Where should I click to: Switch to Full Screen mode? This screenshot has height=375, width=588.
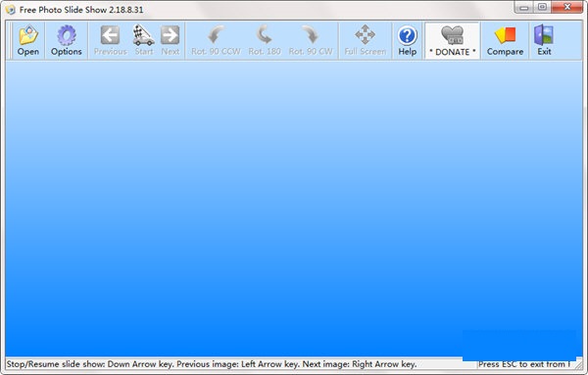coord(366,40)
